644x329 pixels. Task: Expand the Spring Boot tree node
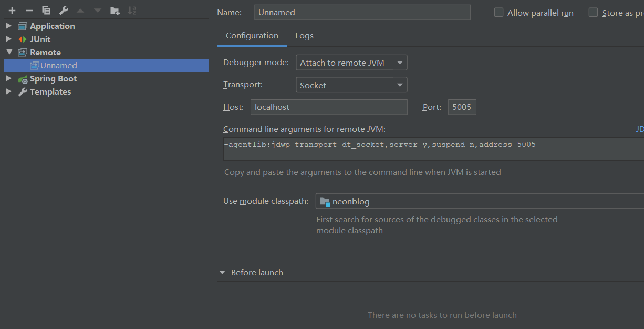point(9,78)
